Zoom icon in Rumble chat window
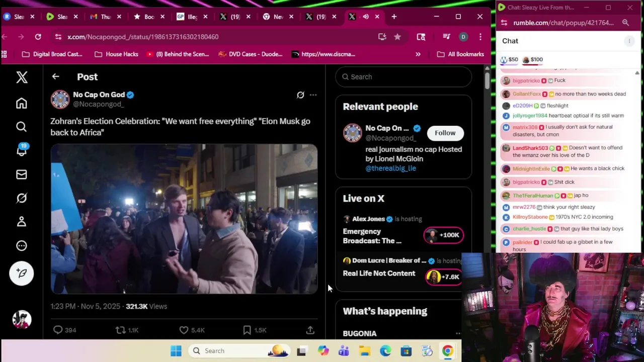The width and height of the screenshot is (644, 362). (625, 23)
